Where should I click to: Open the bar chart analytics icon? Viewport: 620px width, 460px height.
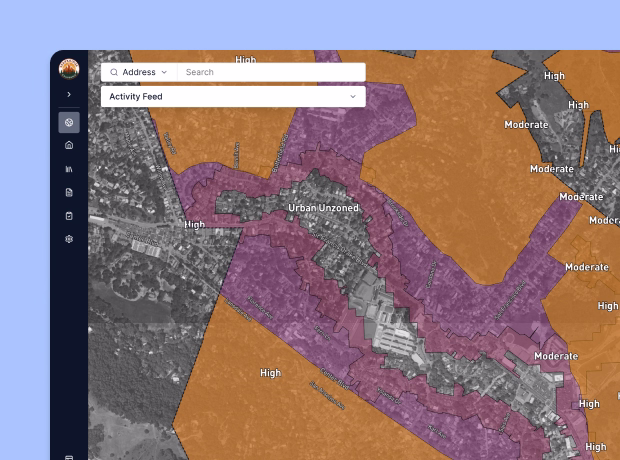(x=69, y=169)
